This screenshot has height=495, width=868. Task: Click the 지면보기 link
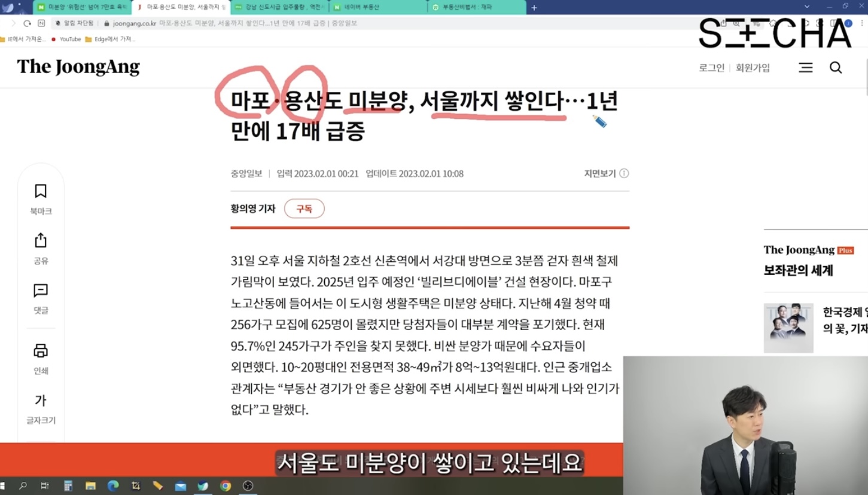(600, 173)
